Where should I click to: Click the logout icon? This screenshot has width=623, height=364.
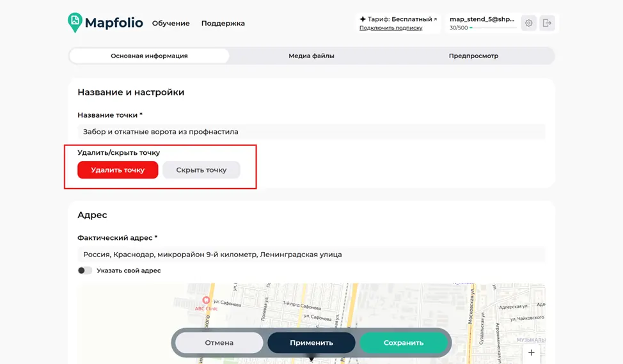coord(547,23)
